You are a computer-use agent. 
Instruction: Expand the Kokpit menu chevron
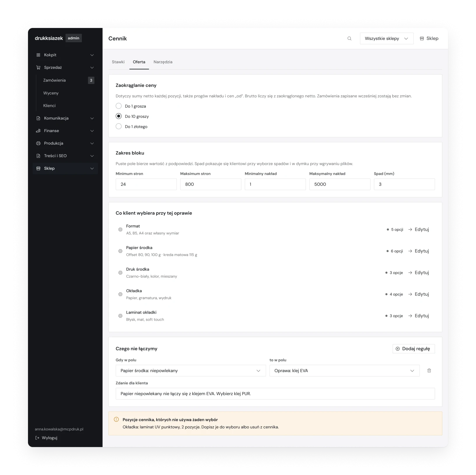(x=92, y=55)
